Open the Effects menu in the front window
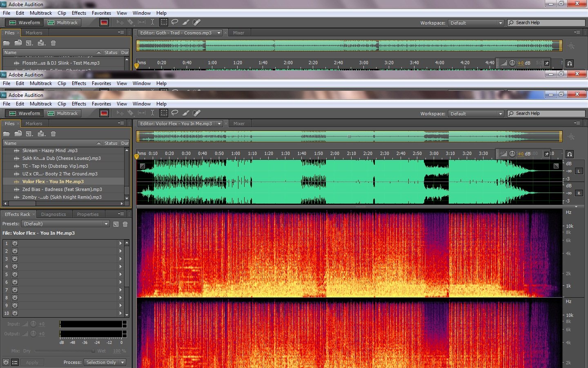The image size is (588, 368). tap(79, 104)
